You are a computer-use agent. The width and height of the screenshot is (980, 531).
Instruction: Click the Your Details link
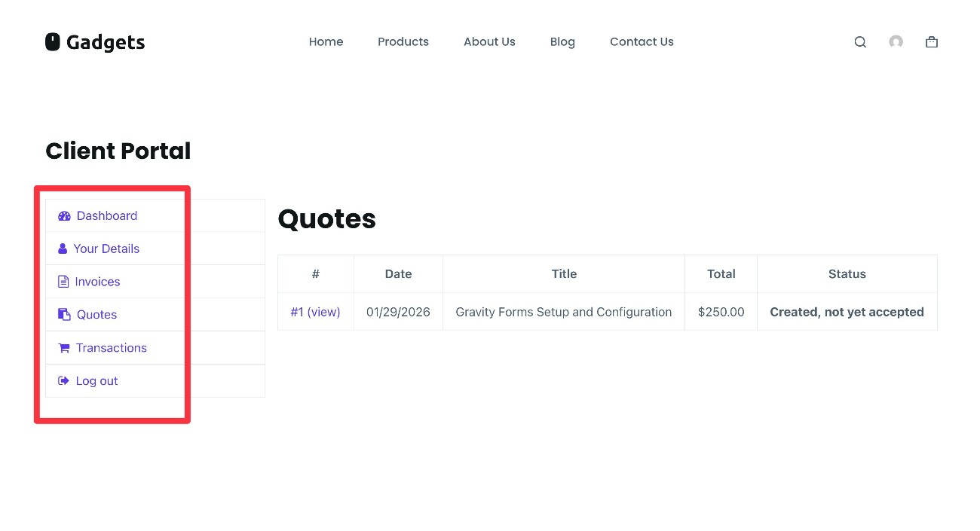[108, 249]
